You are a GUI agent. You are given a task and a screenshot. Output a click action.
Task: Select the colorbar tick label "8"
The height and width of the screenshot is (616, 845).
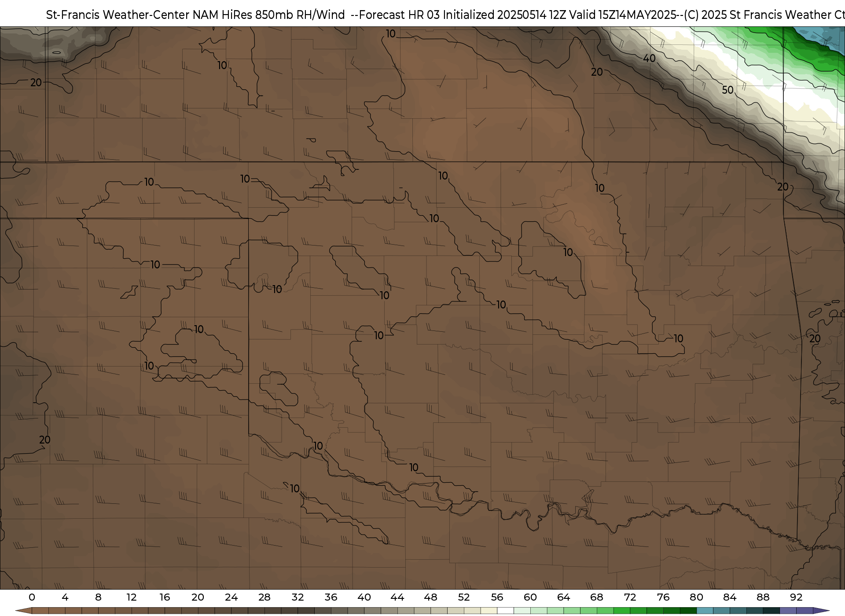click(x=98, y=597)
